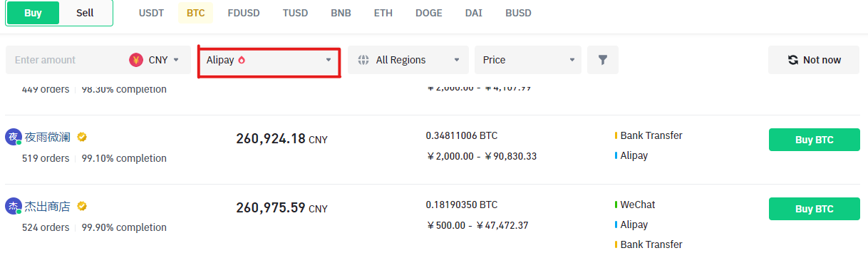Click the globe icon in All Regions
Screen dimensions: 868x258
click(363, 60)
